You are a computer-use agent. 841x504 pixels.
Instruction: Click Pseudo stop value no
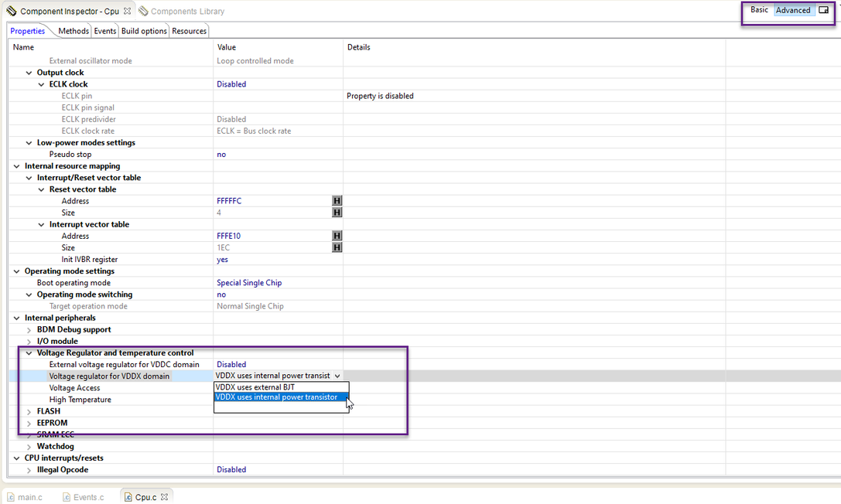click(x=221, y=155)
